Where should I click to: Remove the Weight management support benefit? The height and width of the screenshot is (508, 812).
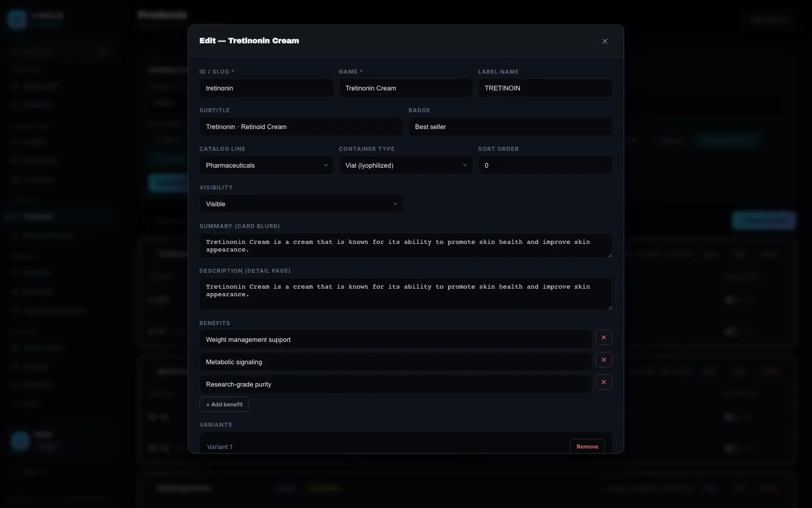(603, 337)
